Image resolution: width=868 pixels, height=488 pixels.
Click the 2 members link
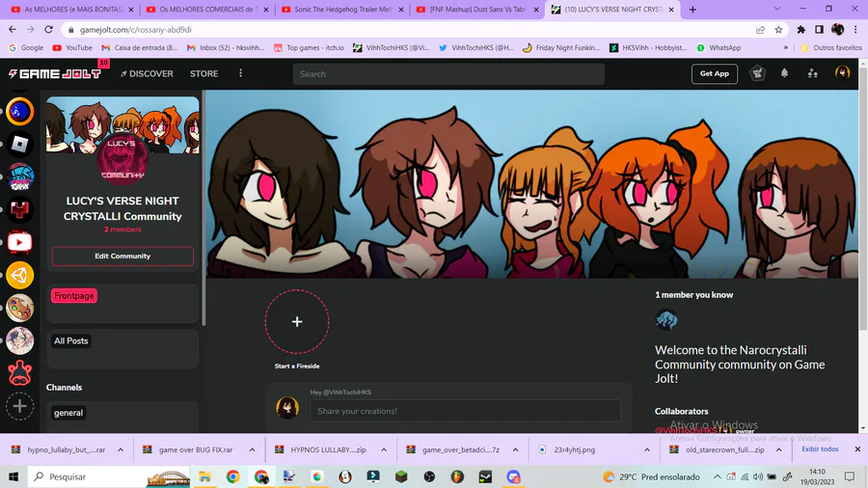(x=122, y=230)
